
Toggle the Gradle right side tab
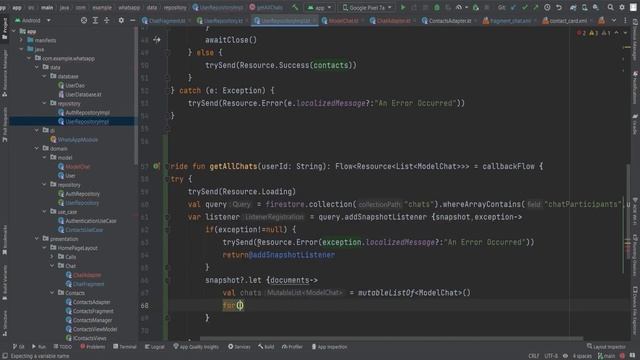635,124
